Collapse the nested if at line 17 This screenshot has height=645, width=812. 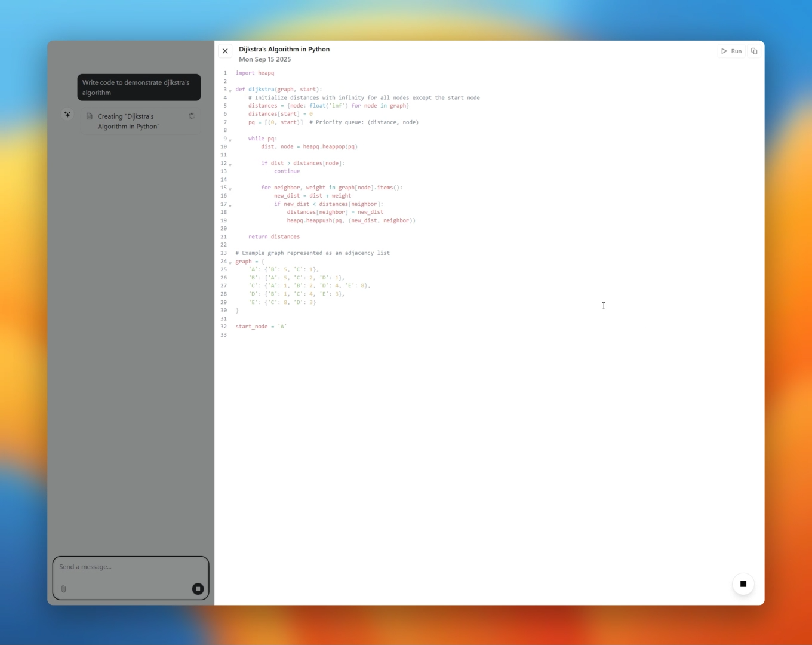point(230,205)
